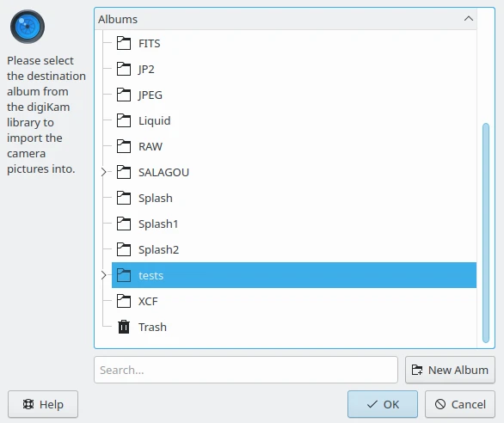504x423 pixels.
Task: Confirm selection with OK button
Action: (383, 404)
